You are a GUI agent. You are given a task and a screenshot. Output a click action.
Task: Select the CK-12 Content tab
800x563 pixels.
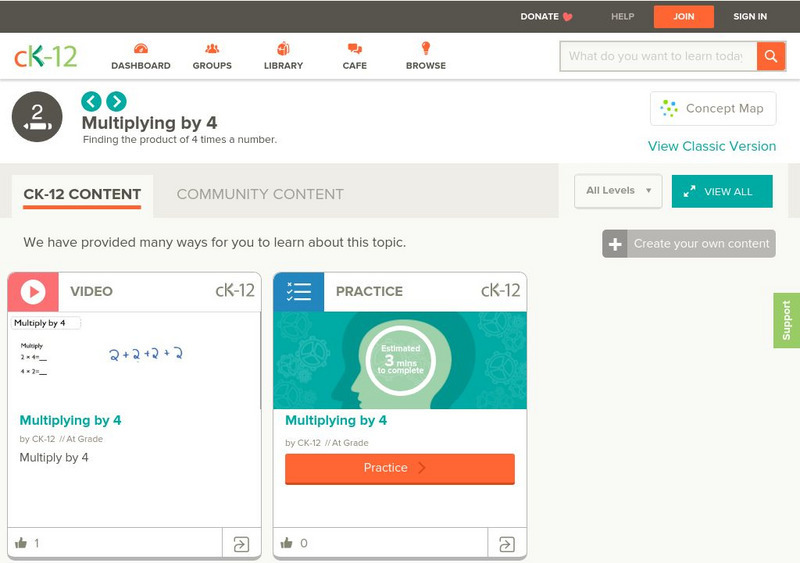(82, 194)
